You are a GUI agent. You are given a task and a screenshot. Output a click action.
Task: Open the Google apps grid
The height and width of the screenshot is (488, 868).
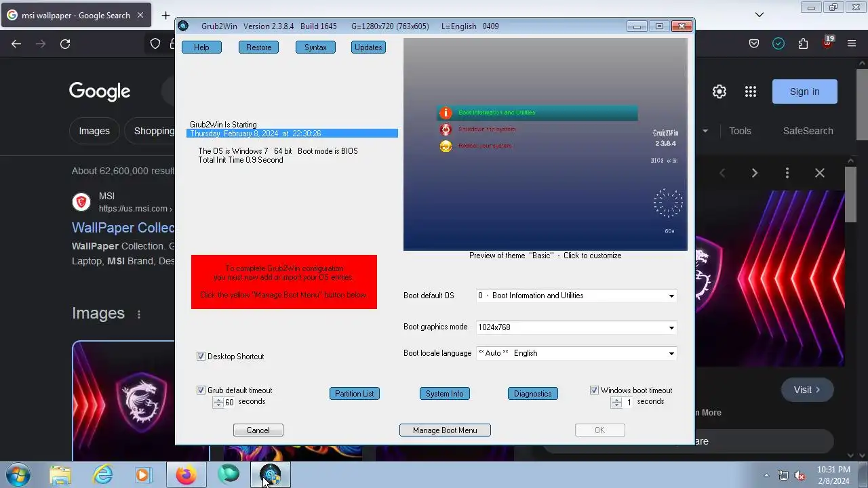point(751,91)
